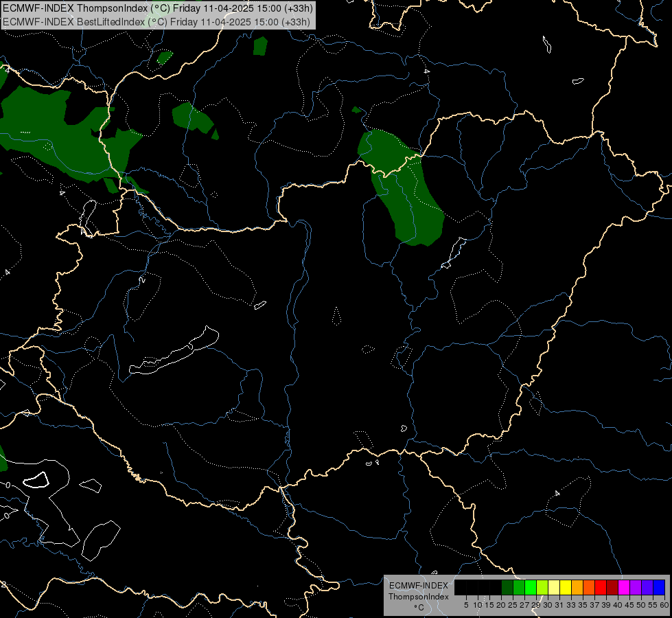Pick the medium green 25–27 legend swatch
Image resolution: width=672 pixels, height=618 pixels.
519,587
